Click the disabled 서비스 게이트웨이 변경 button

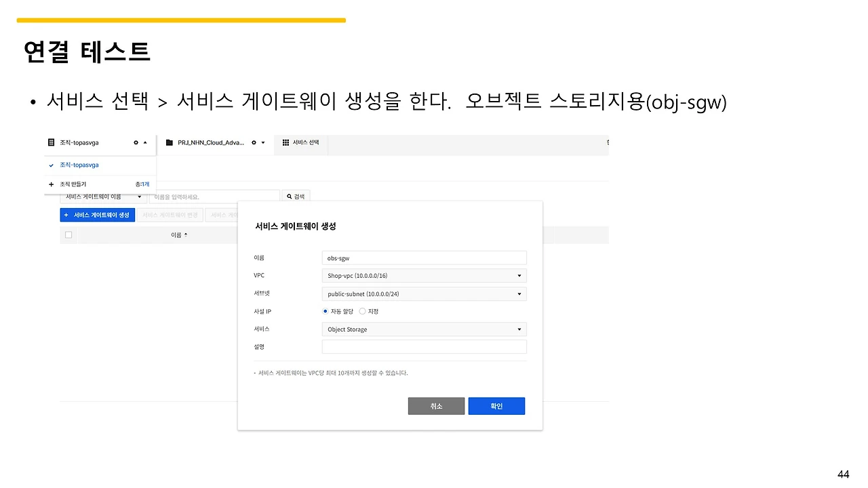tap(170, 215)
